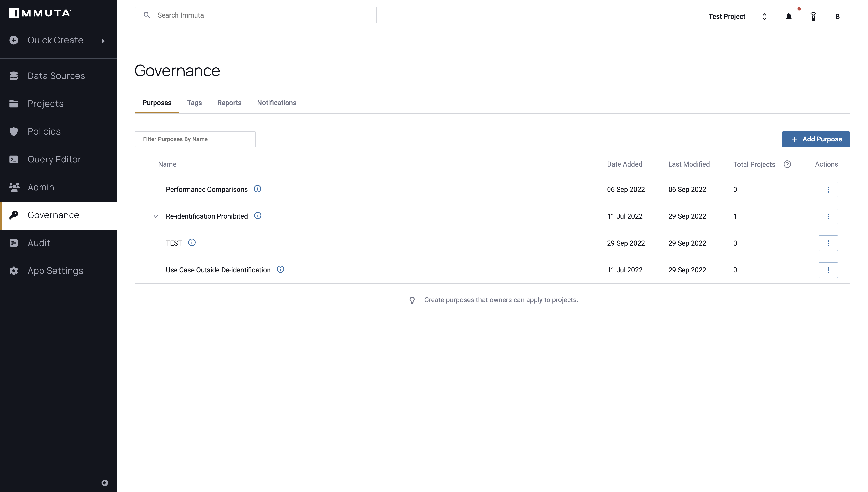Click the Governance navigation icon
This screenshot has width=868, height=492.
(x=14, y=215)
